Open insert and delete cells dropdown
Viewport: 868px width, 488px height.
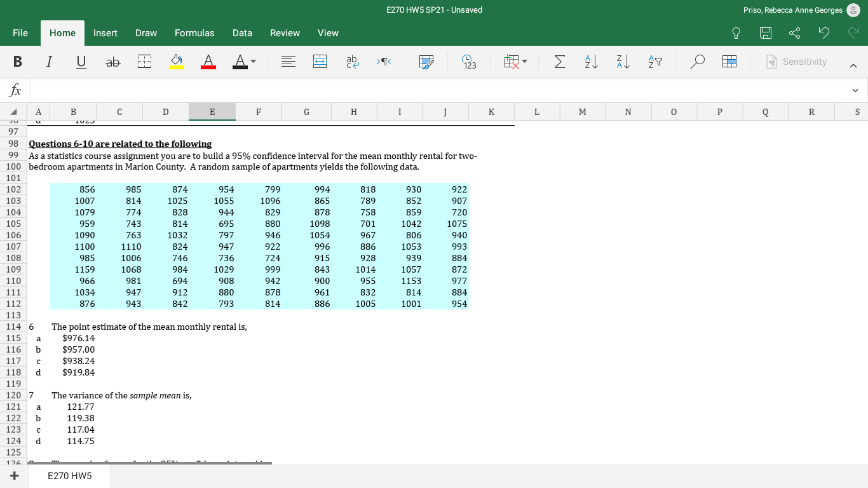(x=515, y=62)
